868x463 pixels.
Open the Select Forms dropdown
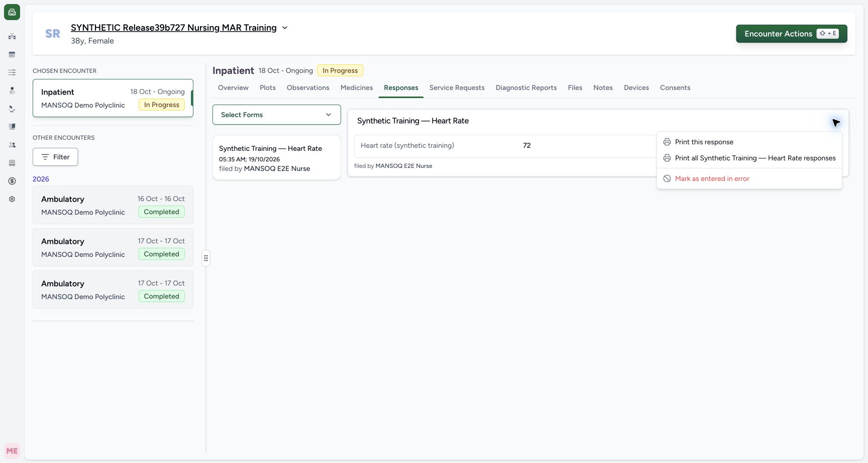(277, 115)
